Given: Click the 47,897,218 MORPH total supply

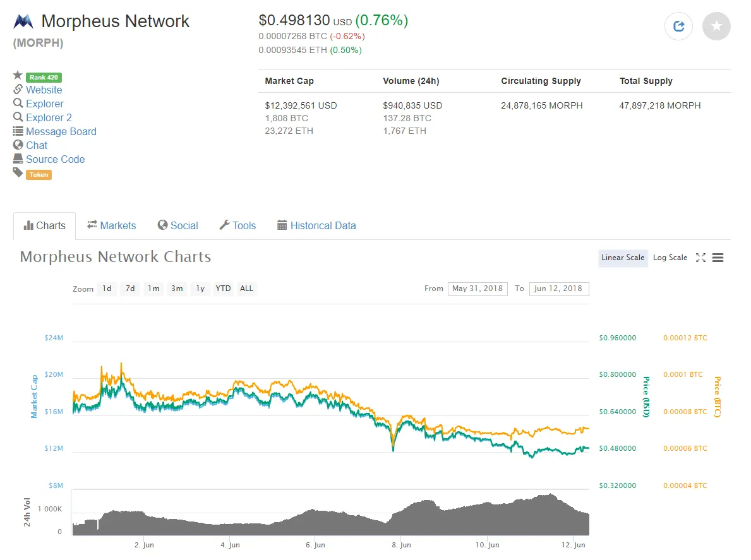Looking at the screenshot, I should pos(660,105).
